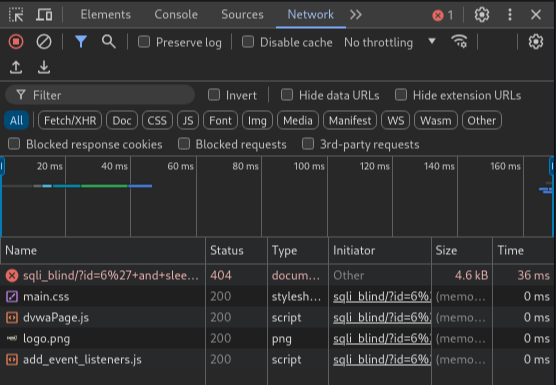Focus the Filter text field
The height and width of the screenshot is (385, 556).
pyautogui.click(x=100, y=95)
